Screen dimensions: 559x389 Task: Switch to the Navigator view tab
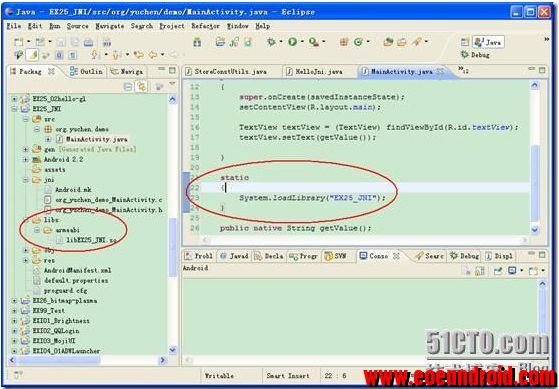[127, 72]
